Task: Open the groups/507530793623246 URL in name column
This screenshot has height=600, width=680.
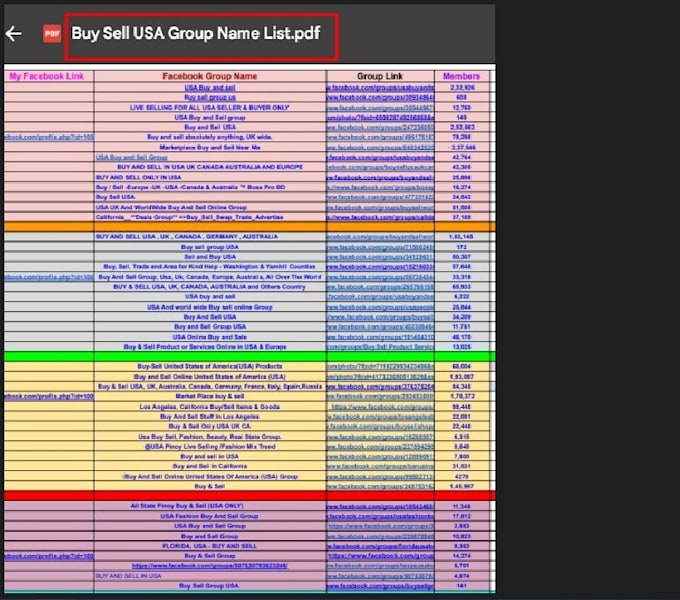Action: point(209,566)
